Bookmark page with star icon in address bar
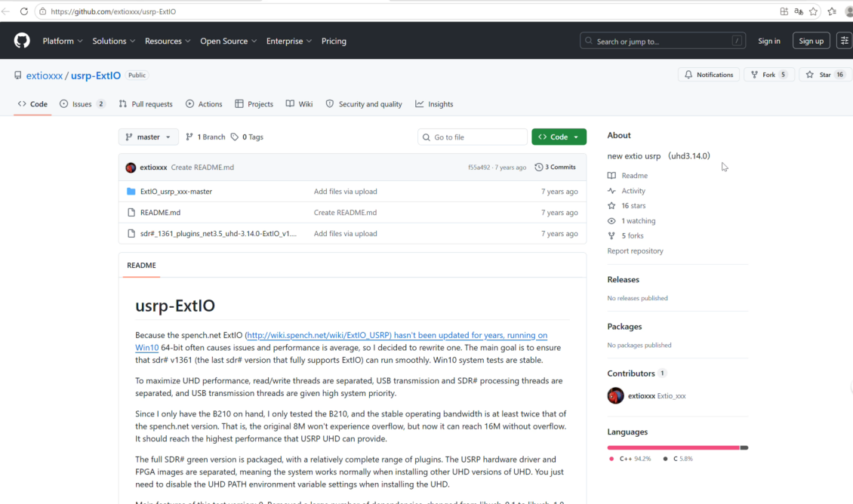 point(813,11)
